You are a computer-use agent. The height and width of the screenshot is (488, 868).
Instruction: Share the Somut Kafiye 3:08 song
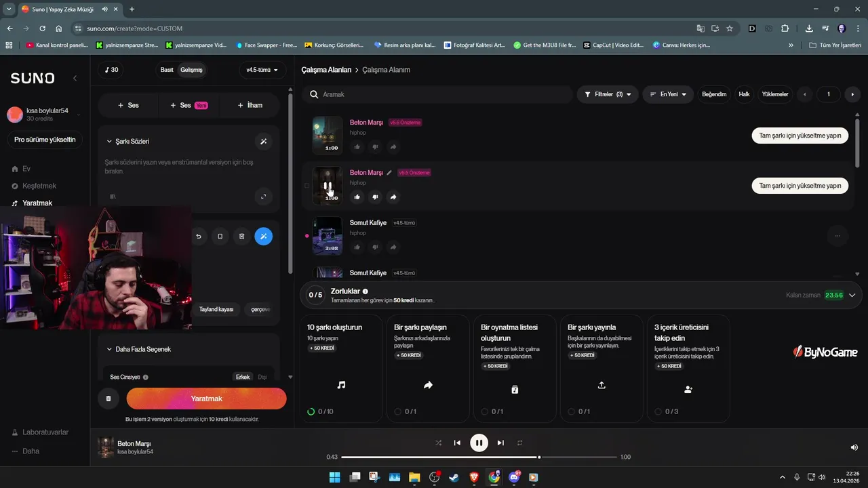coord(393,247)
